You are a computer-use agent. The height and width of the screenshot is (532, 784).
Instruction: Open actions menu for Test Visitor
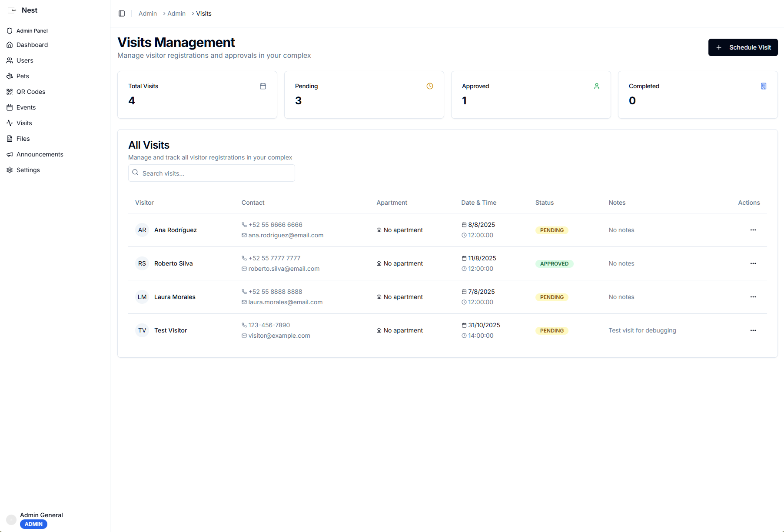[753, 330]
